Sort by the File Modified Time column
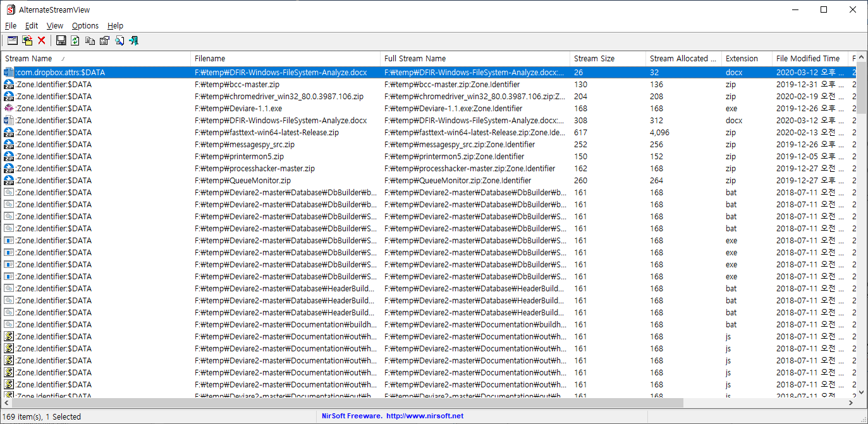The height and width of the screenshot is (424, 868). point(810,58)
